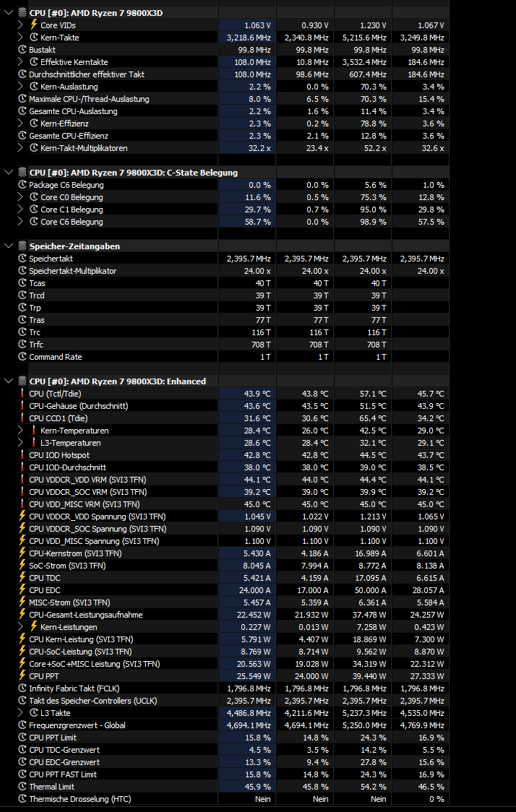Click the clock icon beside Speichertakt

click(x=22, y=259)
